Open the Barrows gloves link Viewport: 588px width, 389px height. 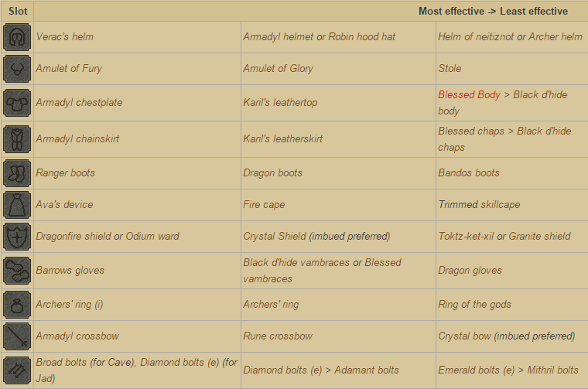(x=70, y=271)
